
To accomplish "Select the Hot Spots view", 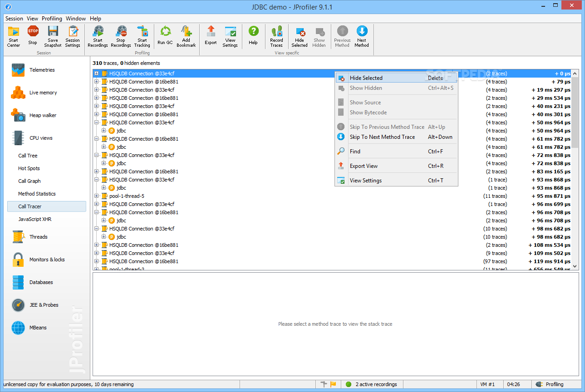I will coord(29,168).
